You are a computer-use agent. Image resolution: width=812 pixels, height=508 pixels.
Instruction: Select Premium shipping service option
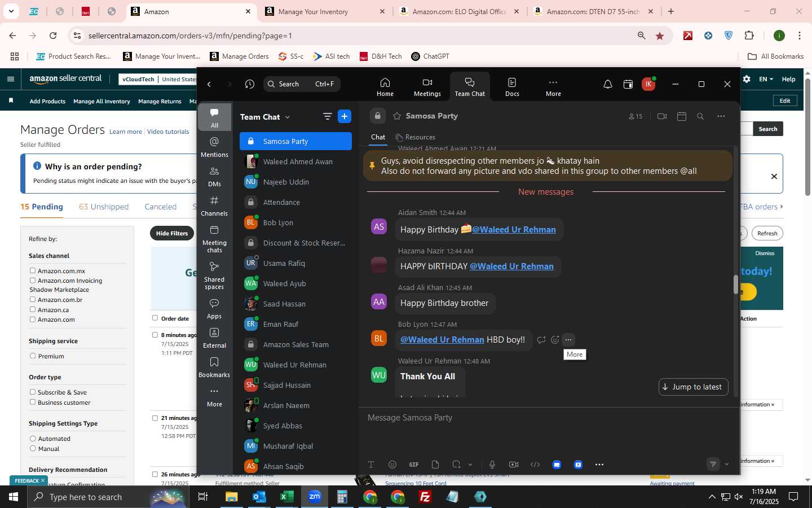click(x=33, y=356)
